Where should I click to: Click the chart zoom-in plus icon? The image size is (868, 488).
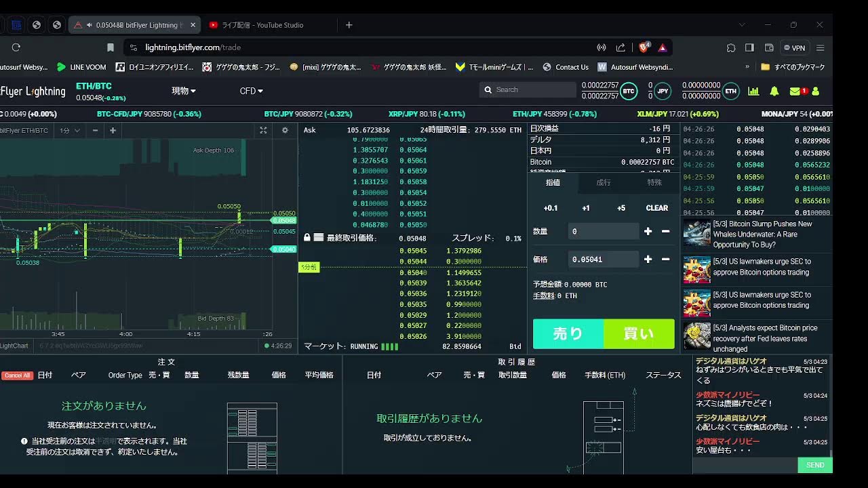pyautogui.click(x=113, y=130)
